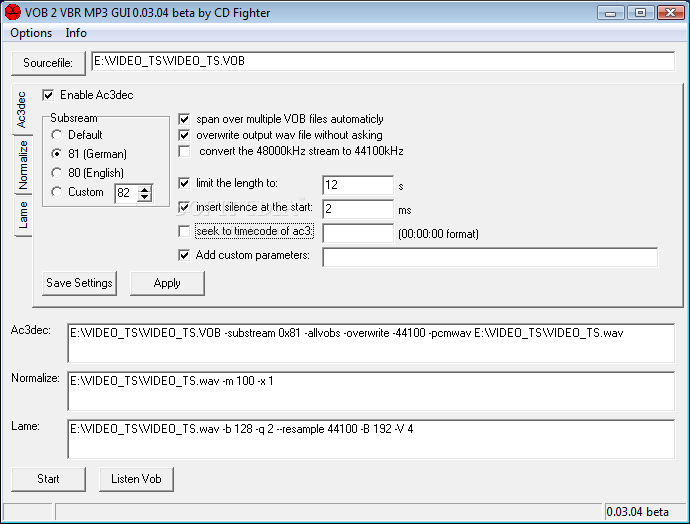Close the VOB 2 VBR MP3 window
This screenshot has width=690, height=524.
(670, 13)
